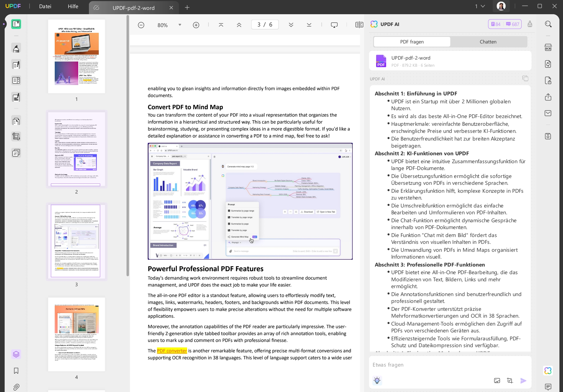Click the 'Convert PDF to Mind Map' heading

point(185,107)
